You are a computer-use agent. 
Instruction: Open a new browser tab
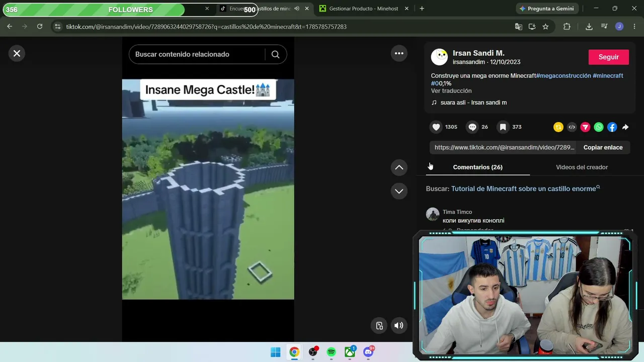click(422, 9)
